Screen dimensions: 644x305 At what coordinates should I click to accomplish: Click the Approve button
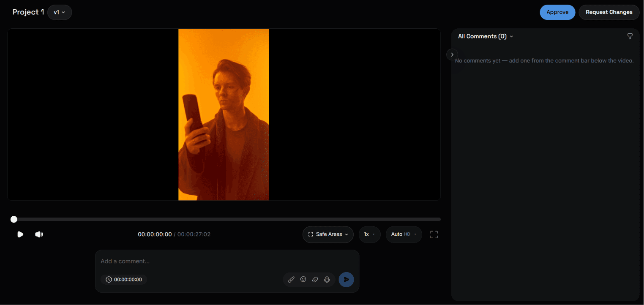click(x=557, y=12)
